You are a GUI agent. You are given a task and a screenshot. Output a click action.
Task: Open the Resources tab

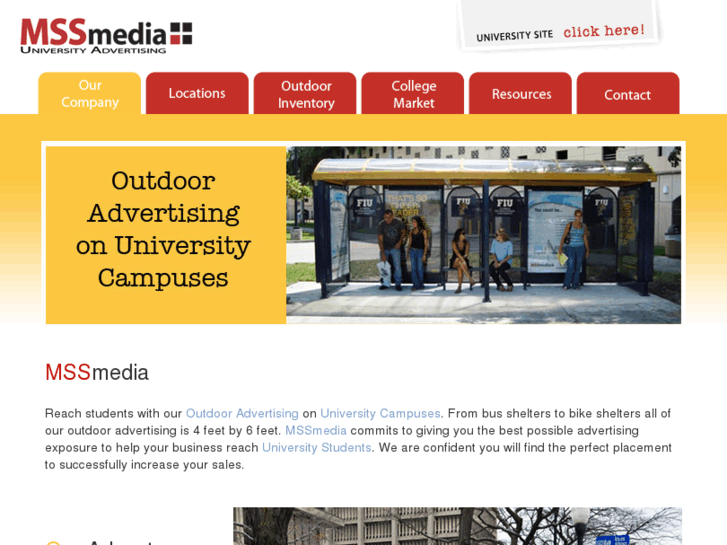tap(520, 93)
